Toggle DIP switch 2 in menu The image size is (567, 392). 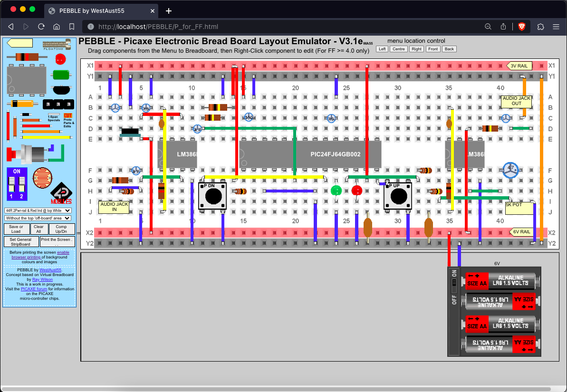pyautogui.click(x=21, y=182)
